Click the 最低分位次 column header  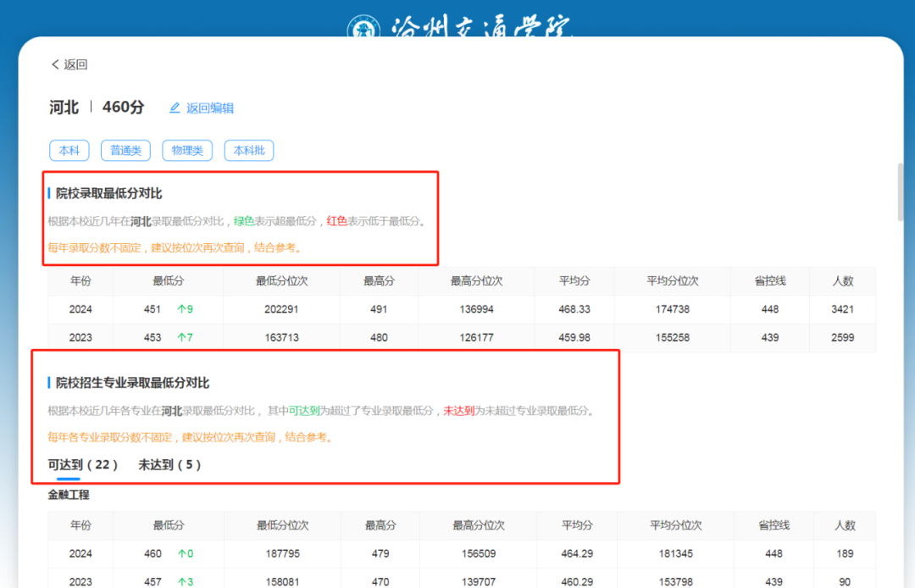pos(281,280)
